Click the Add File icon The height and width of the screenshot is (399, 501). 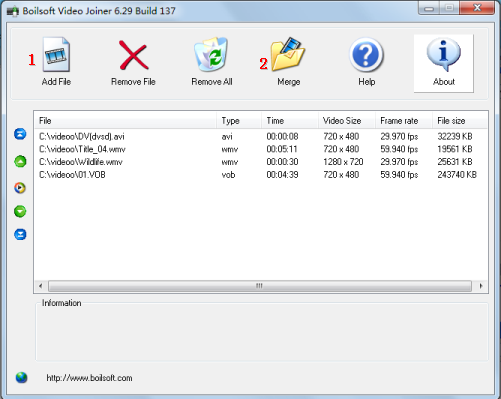56,54
